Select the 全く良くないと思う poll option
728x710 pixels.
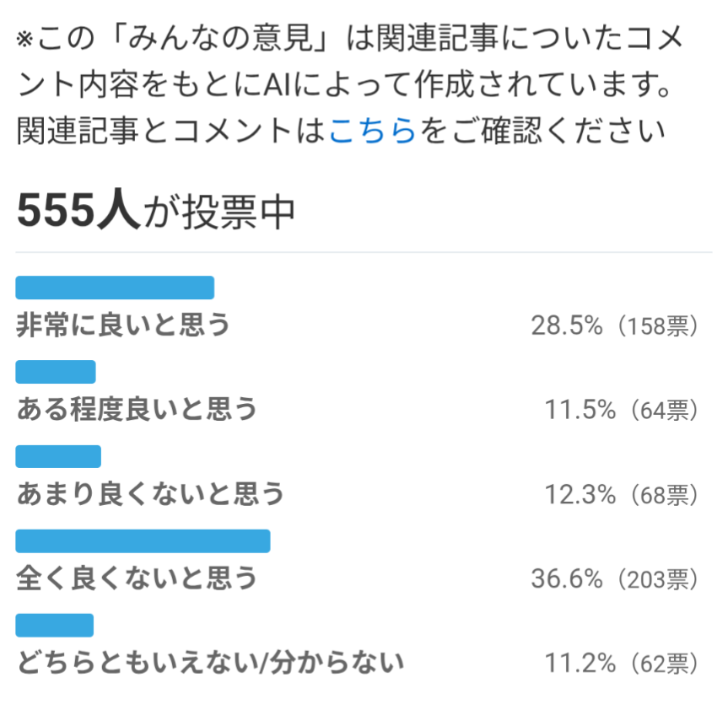[137, 578]
